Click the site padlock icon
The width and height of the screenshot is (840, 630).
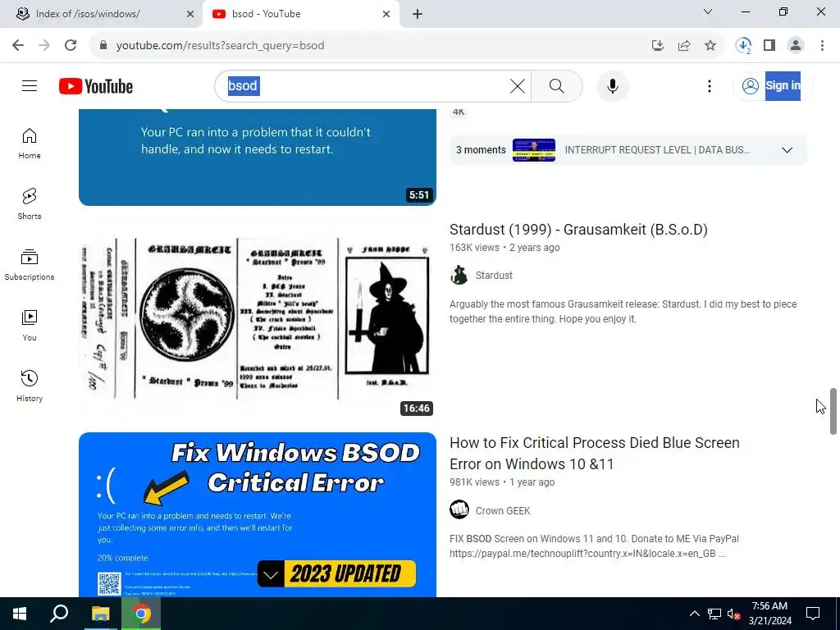103,45
